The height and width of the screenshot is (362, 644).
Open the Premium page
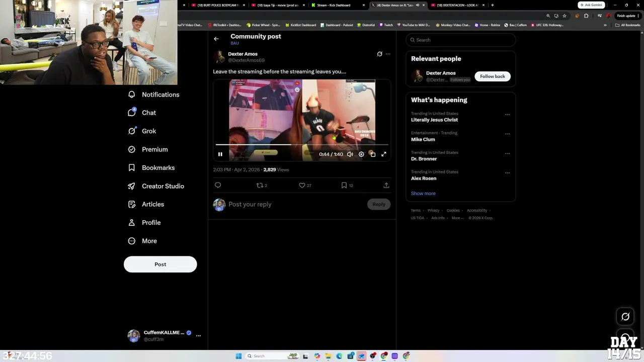(x=148, y=149)
